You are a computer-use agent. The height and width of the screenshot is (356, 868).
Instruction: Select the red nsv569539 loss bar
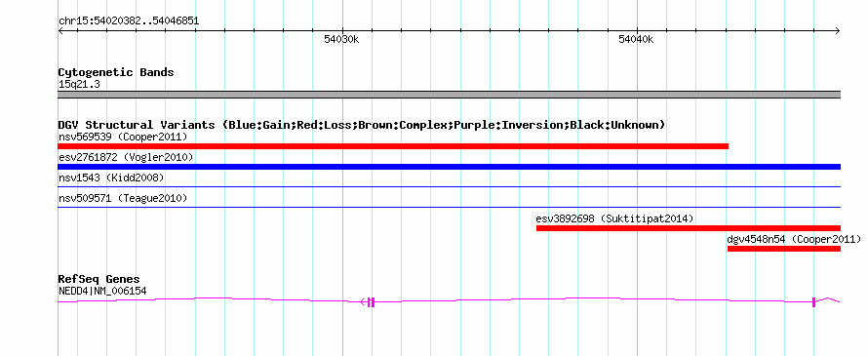[x=393, y=146]
